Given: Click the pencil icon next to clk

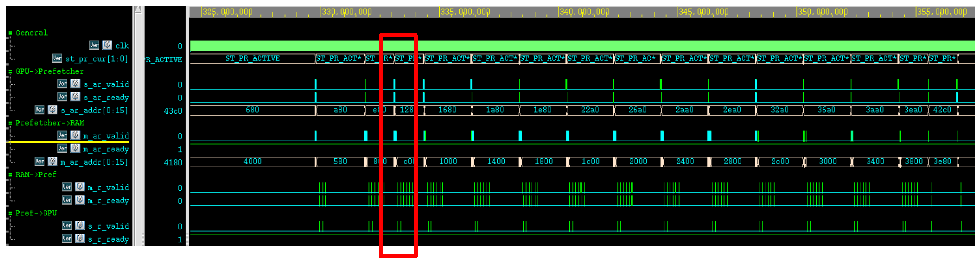Looking at the screenshot, I should [x=107, y=45].
